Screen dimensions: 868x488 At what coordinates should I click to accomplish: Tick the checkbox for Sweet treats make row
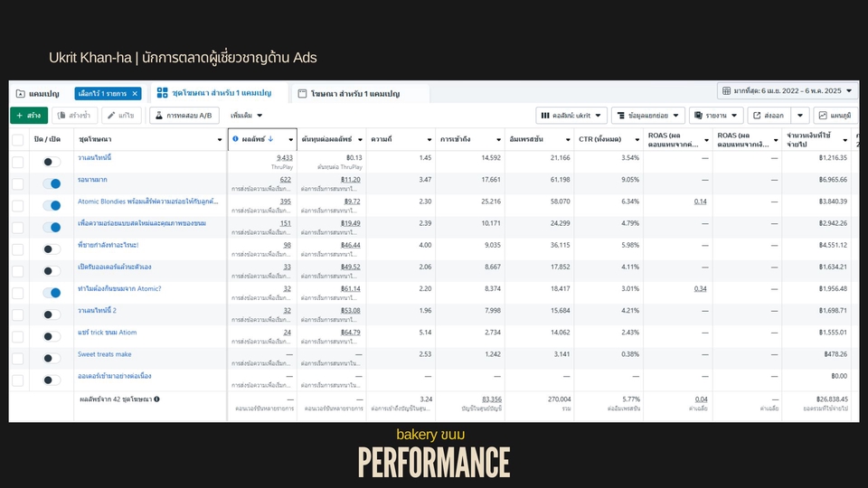click(18, 359)
